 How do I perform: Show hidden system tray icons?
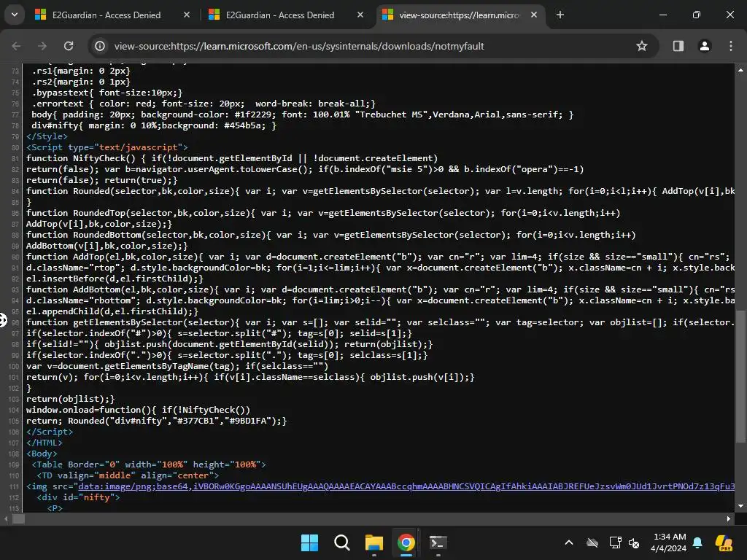[x=569, y=542]
